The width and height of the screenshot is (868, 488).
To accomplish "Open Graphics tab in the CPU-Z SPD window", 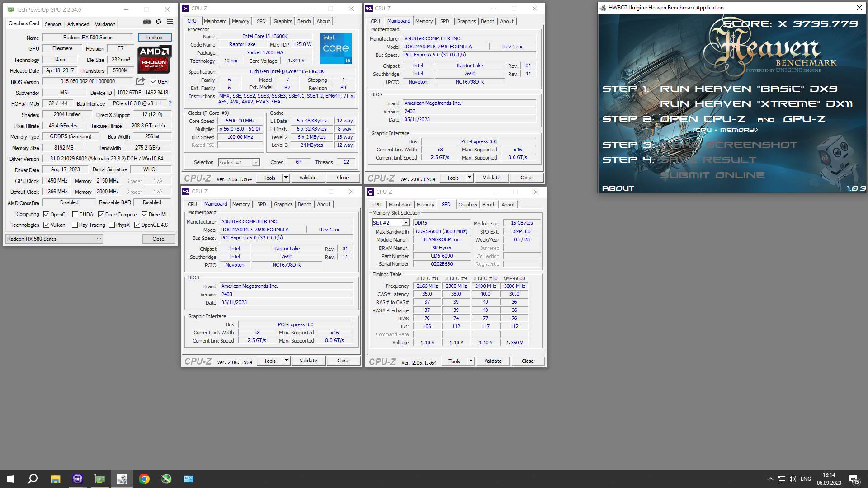I will click(467, 205).
